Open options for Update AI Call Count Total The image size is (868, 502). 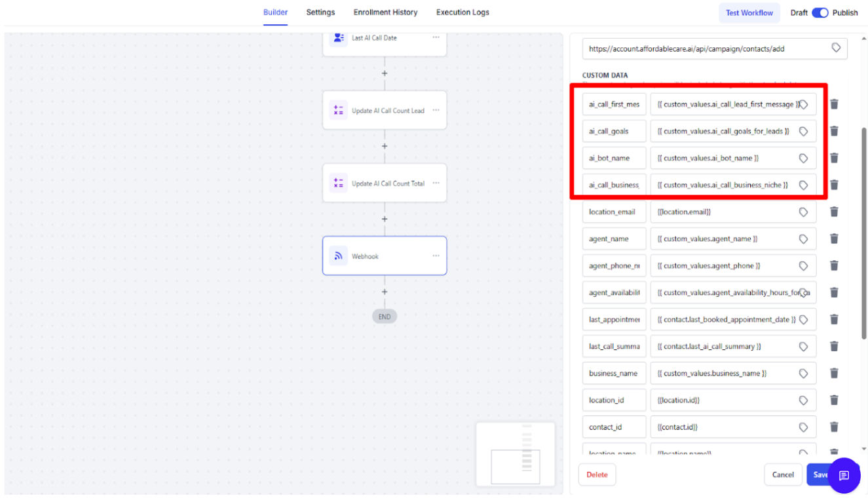436,183
